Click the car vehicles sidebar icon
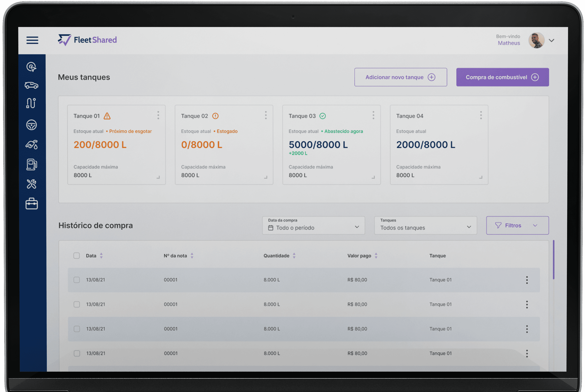Screen dimensions: 585x392 [32, 86]
